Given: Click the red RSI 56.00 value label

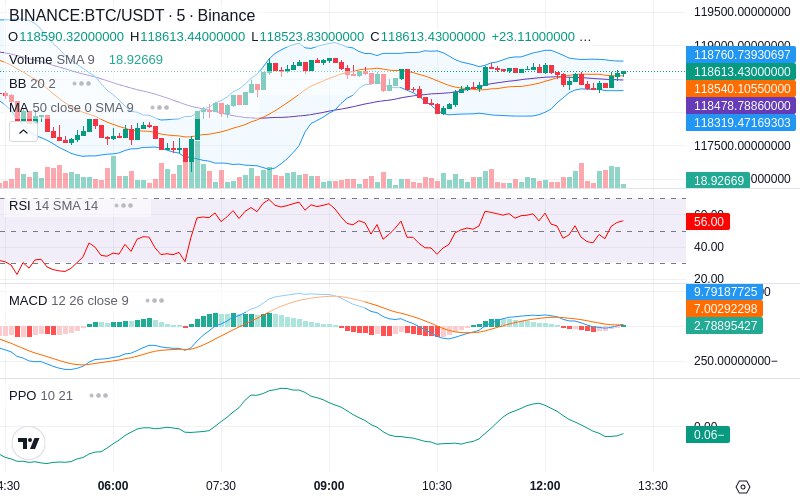Looking at the screenshot, I should point(708,221).
